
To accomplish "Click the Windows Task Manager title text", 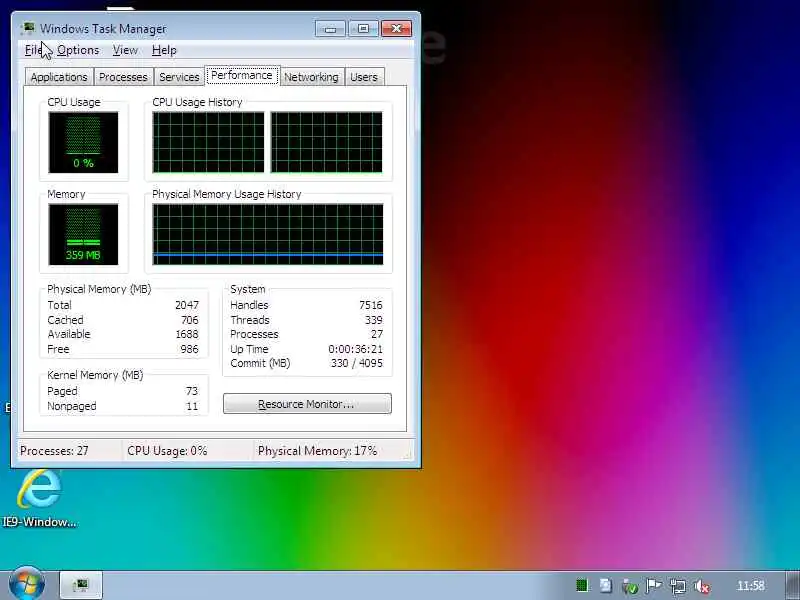I will coord(103,29).
